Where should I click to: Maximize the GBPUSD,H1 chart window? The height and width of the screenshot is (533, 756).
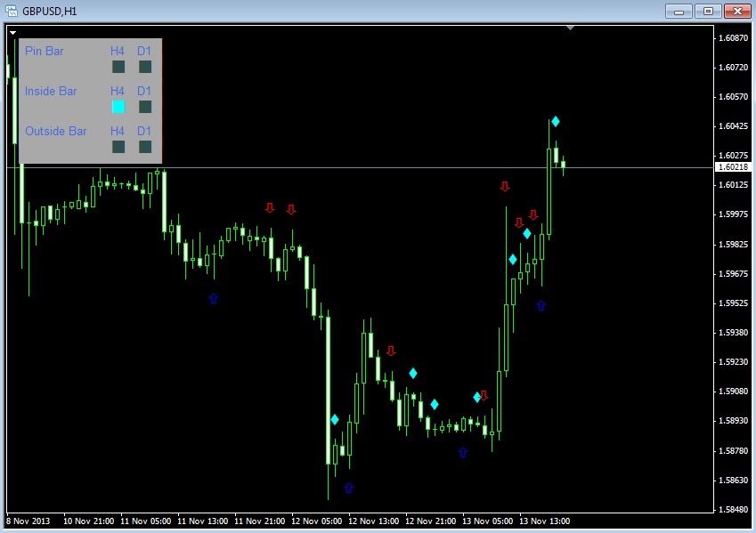click(x=708, y=11)
